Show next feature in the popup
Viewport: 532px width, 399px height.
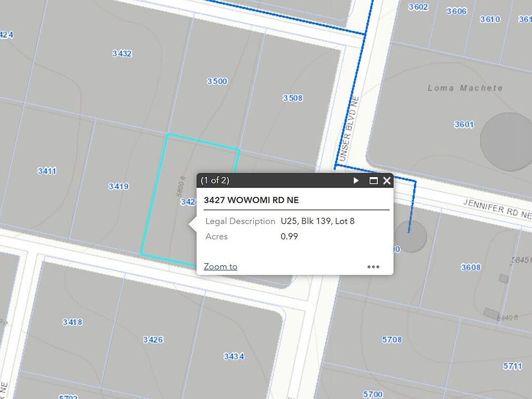356,181
